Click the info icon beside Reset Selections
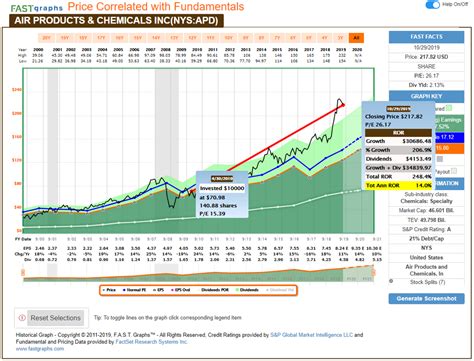Screen dimensions: 474x361 tap(22, 318)
